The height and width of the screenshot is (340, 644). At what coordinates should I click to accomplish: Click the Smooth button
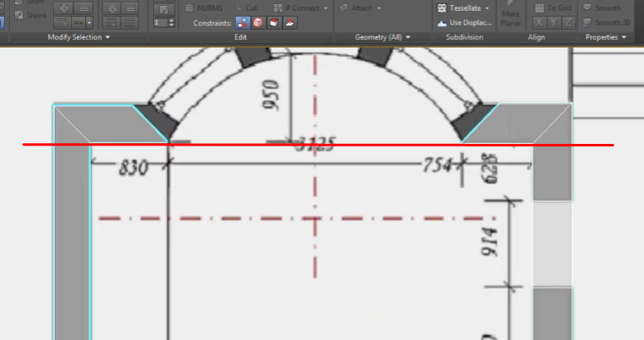pyautogui.click(x=603, y=7)
